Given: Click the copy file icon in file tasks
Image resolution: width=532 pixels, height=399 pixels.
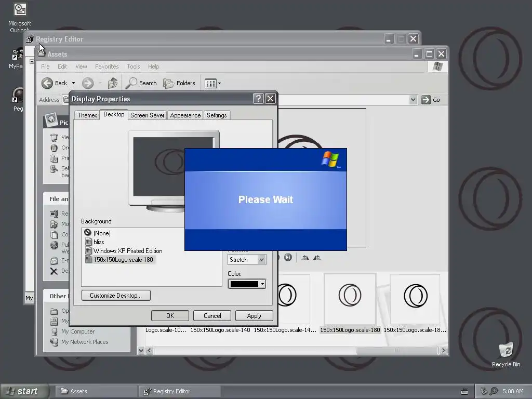Looking at the screenshot, I should 54,234.
